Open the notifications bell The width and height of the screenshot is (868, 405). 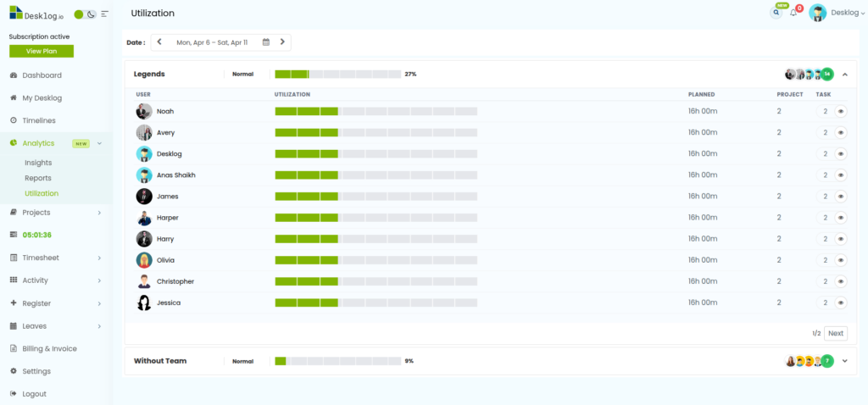pyautogui.click(x=793, y=13)
